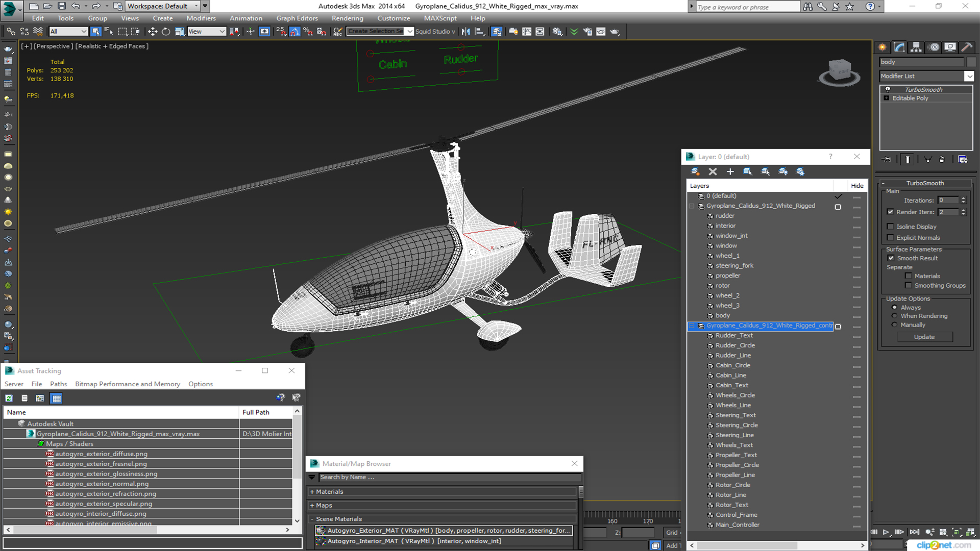Open the Create command panel tab
This screenshot has height=551, width=980.
coord(883,47)
